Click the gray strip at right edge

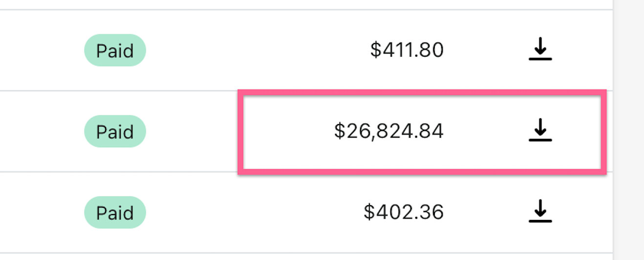pyautogui.click(x=629, y=130)
